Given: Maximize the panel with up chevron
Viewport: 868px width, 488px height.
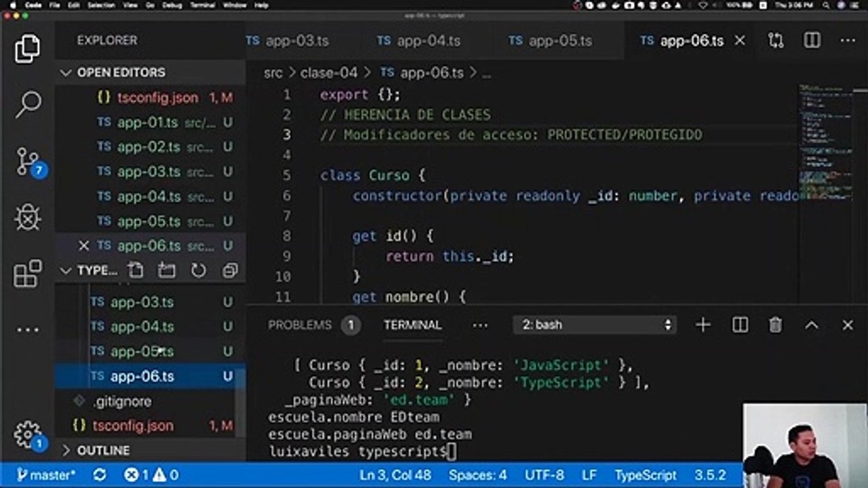Looking at the screenshot, I should 812,325.
